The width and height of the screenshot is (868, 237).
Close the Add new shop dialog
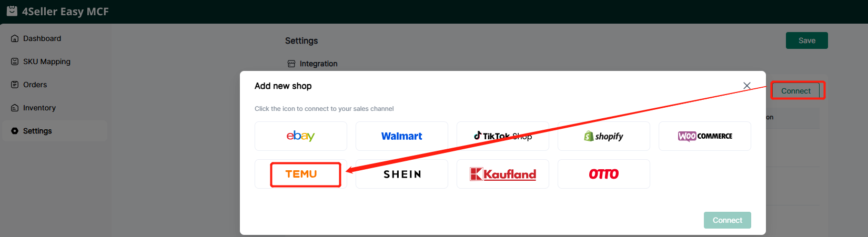pos(746,86)
